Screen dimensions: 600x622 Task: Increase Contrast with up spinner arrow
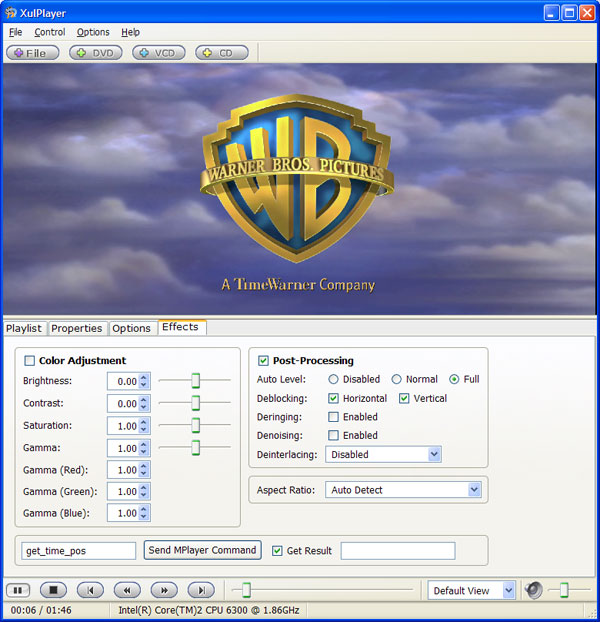(x=144, y=399)
